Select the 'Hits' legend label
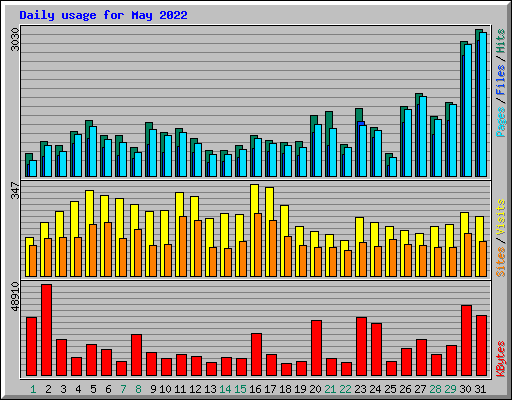This screenshot has width=512, height=400. [501, 41]
